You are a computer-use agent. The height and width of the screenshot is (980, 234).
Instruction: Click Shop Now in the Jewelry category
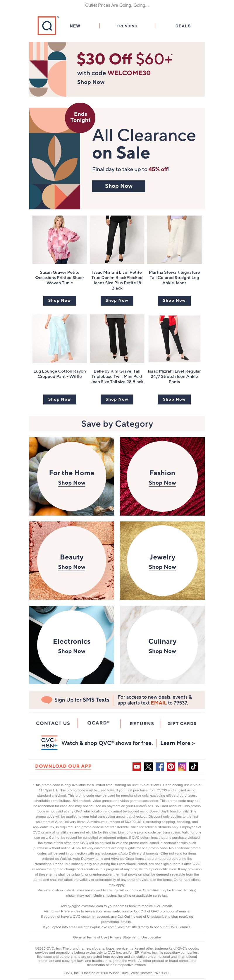[x=162, y=567]
